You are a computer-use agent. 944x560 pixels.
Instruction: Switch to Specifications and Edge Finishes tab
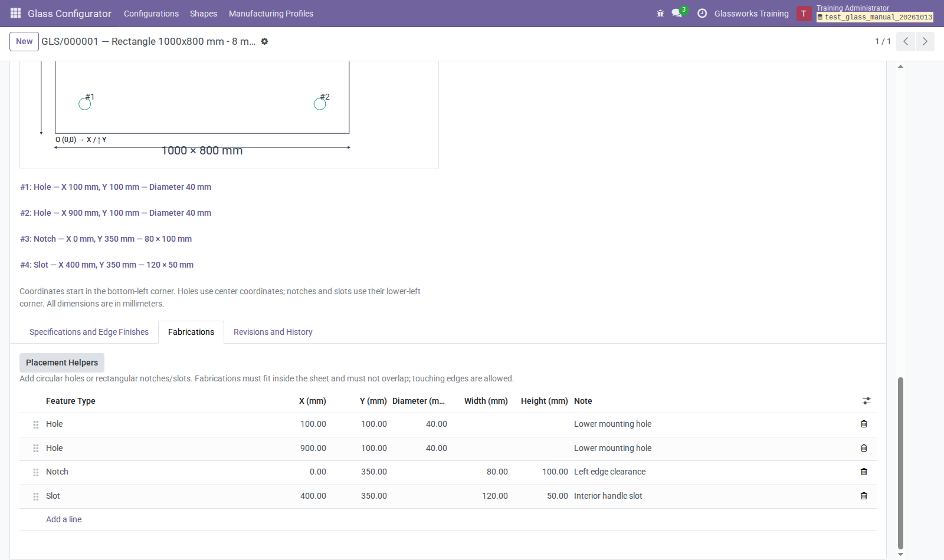tap(89, 332)
